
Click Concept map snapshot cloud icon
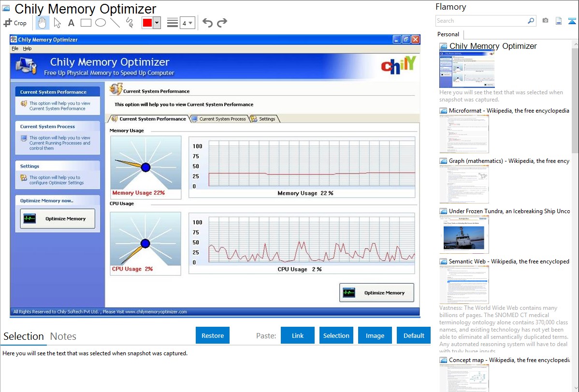pos(443,360)
